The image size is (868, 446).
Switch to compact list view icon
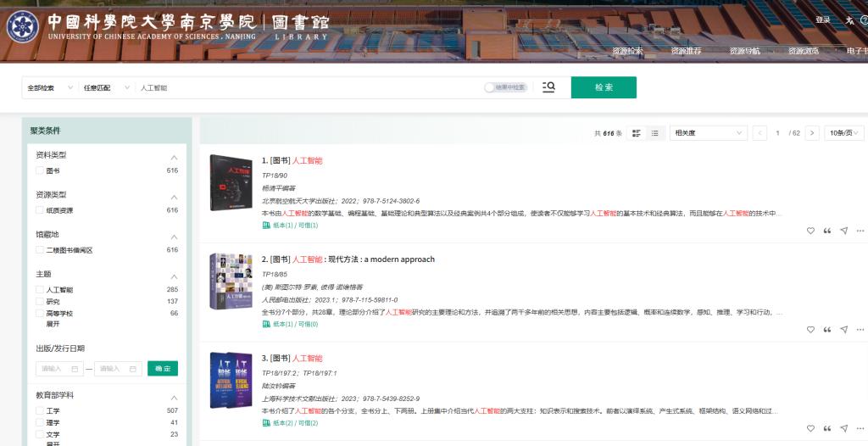[654, 133]
